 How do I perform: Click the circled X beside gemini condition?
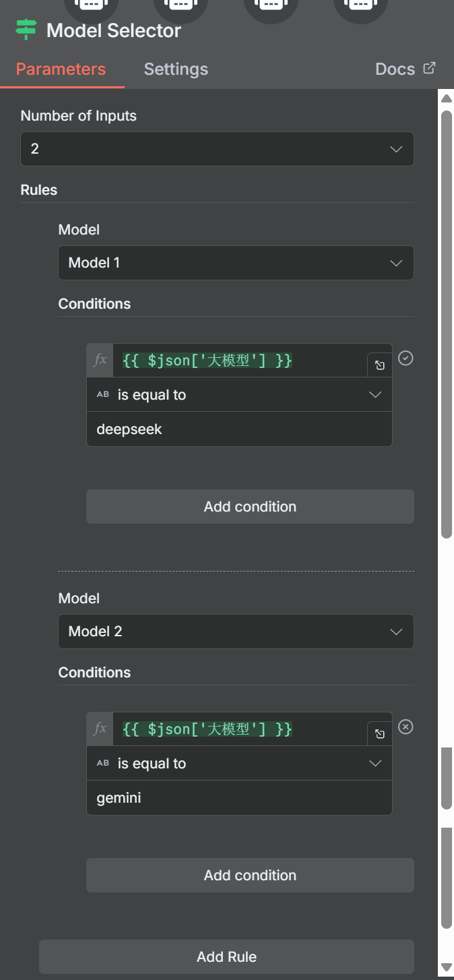coord(406,727)
